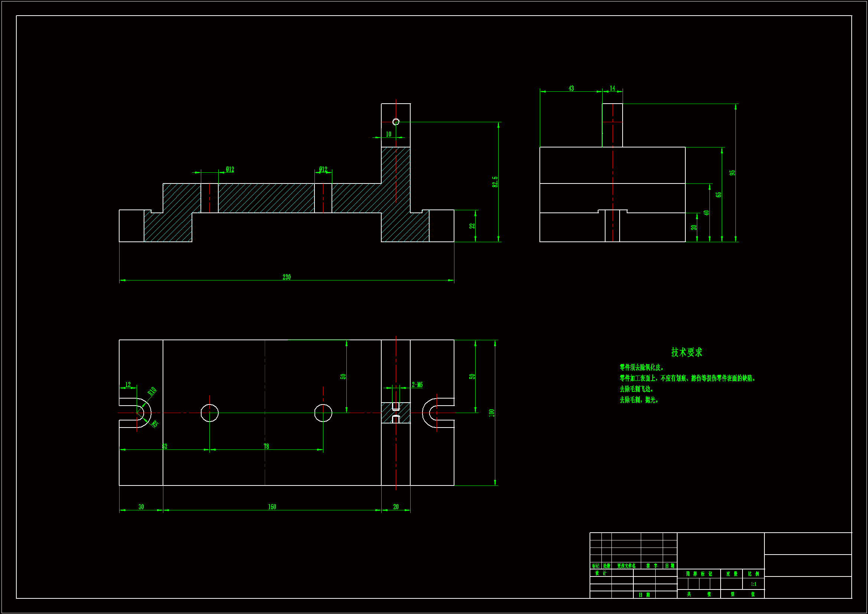Select the 14 dimension above side view
Screen dimensions: 868x614
pyautogui.click(x=612, y=88)
